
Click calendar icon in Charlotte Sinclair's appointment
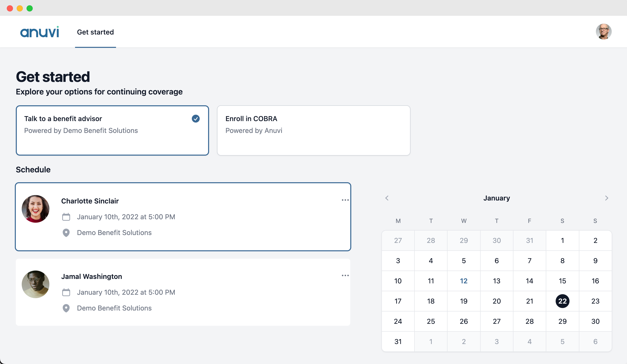[66, 217]
